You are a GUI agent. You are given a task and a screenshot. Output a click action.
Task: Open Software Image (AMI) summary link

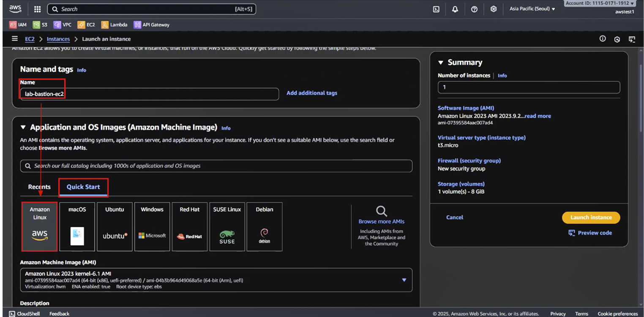pos(466,108)
